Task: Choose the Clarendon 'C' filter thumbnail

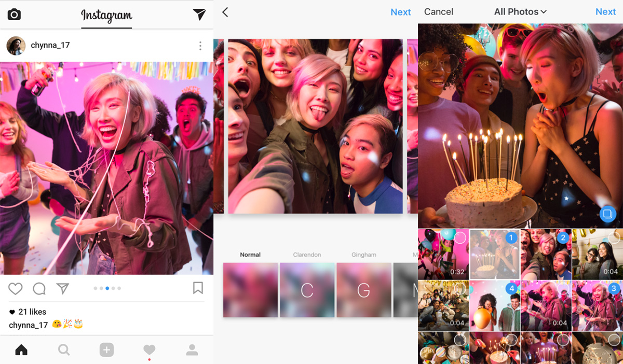Action: (307, 290)
